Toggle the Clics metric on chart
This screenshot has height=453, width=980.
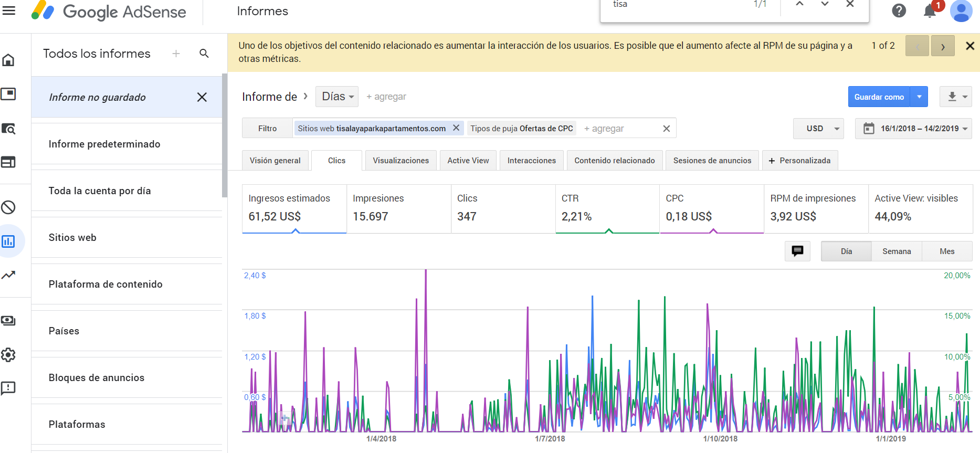point(503,208)
